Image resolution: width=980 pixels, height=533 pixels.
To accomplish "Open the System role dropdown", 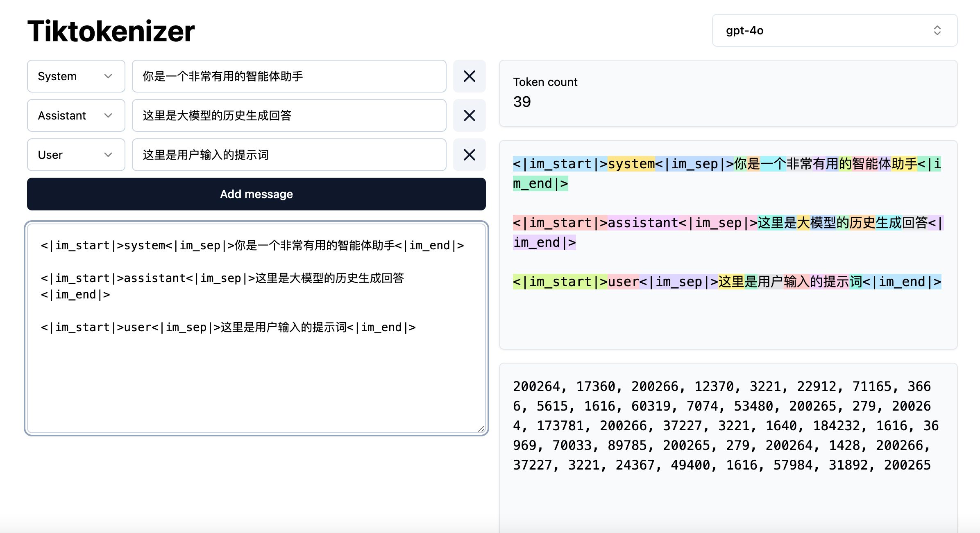I will pyautogui.click(x=76, y=76).
